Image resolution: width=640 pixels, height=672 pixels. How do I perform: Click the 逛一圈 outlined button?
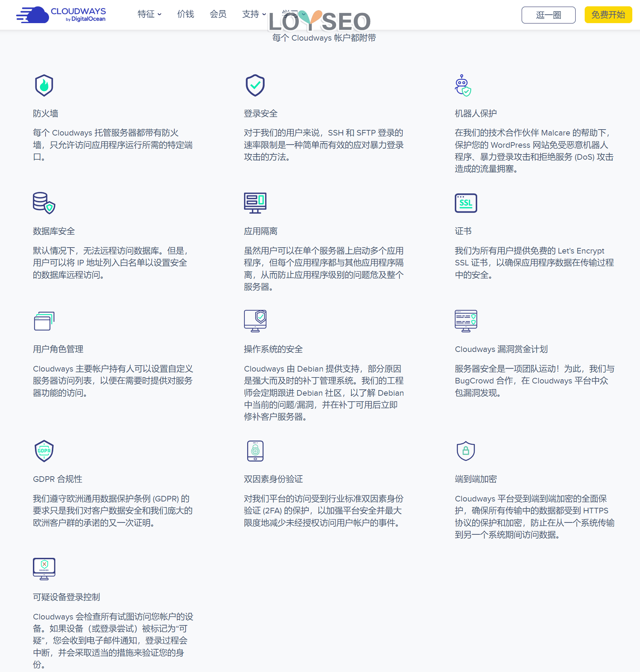point(548,15)
